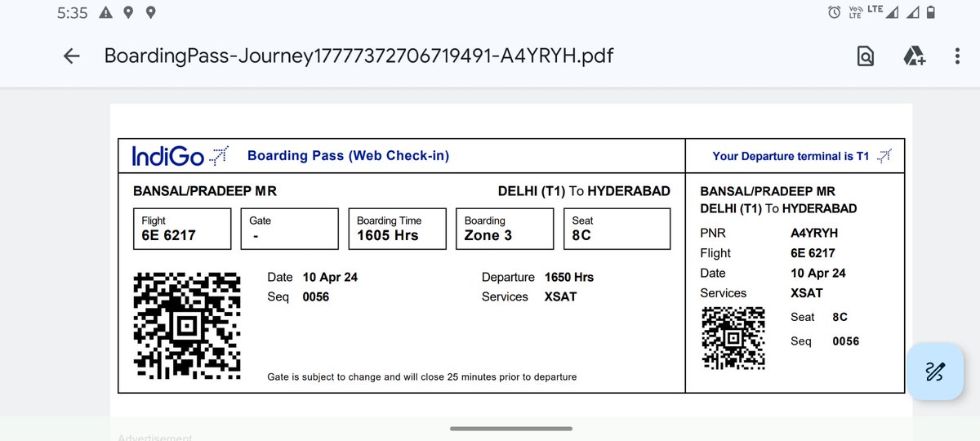Tap passenger name BANSAL/PRADEEP MR at left
980x441 pixels.
(205, 191)
